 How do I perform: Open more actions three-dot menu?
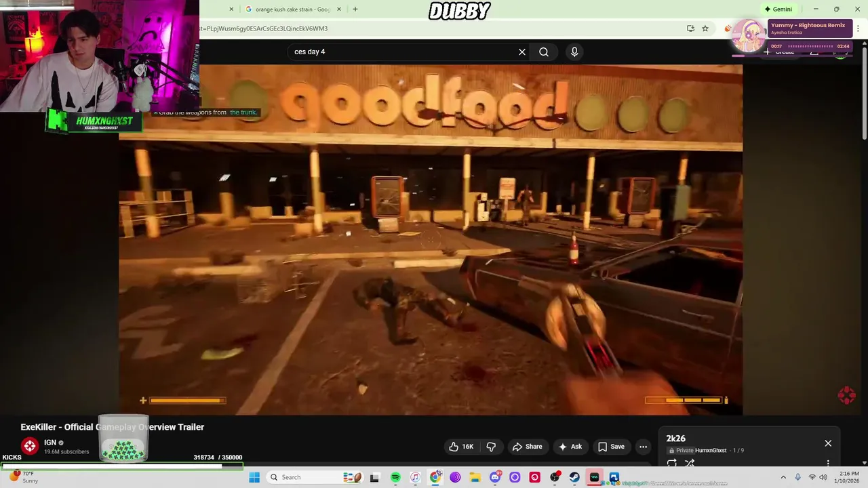(643, 447)
